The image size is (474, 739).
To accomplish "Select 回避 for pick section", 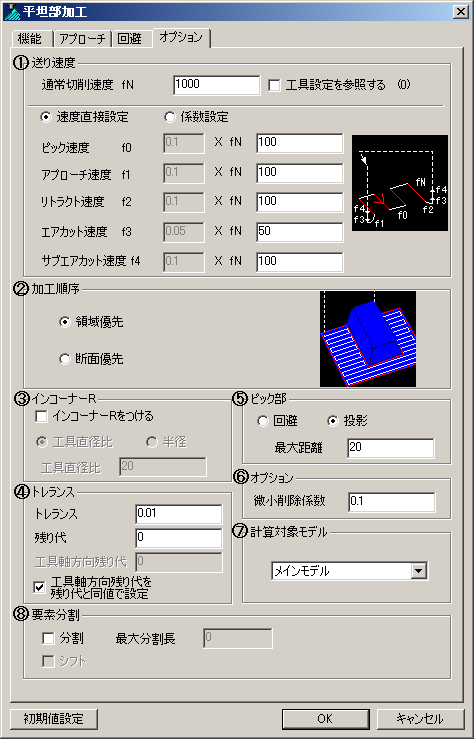I will tap(262, 421).
